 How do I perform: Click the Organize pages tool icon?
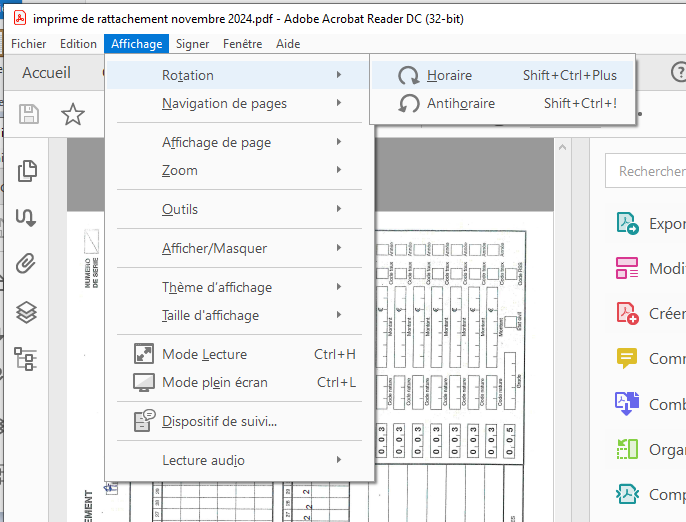click(627, 449)
